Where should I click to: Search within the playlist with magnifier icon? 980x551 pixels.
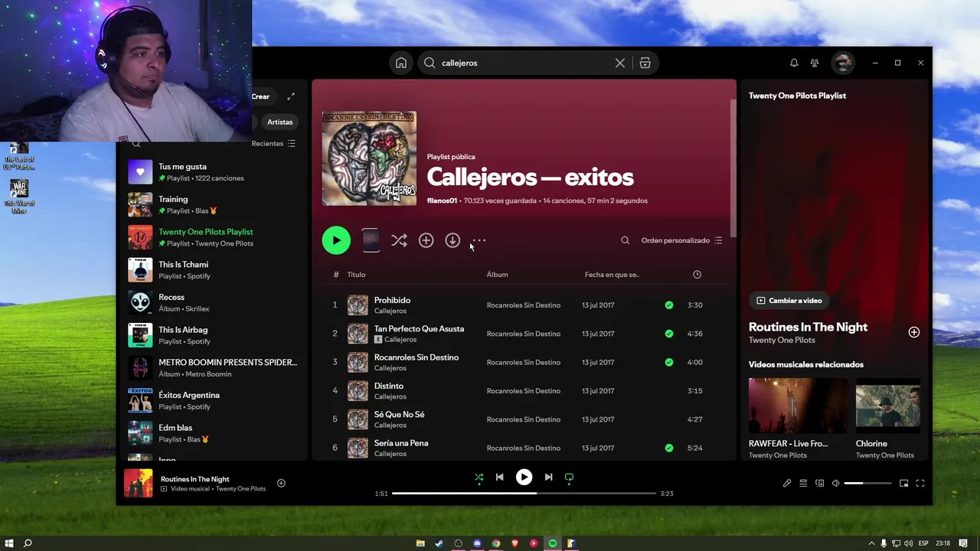tap(625, 240)
